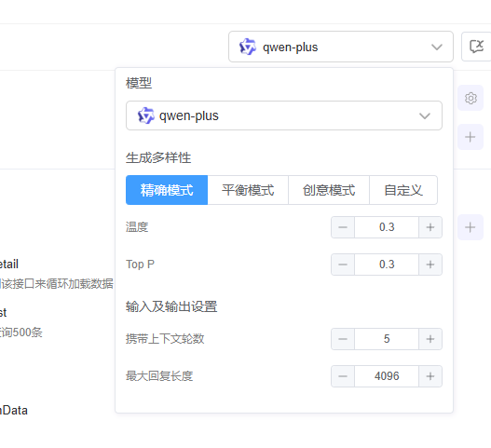This screenshot has height=448, width=491.
Task: Increase the Top P value
Action: click(430, 265)
